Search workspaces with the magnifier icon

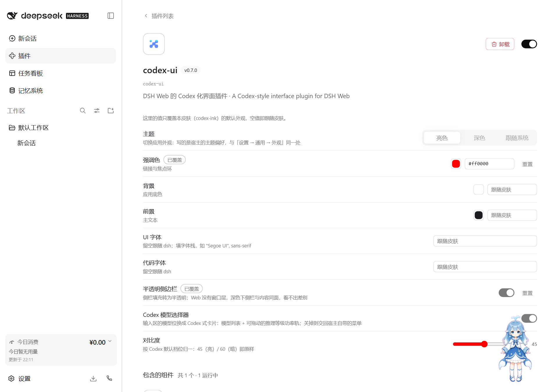83,111
